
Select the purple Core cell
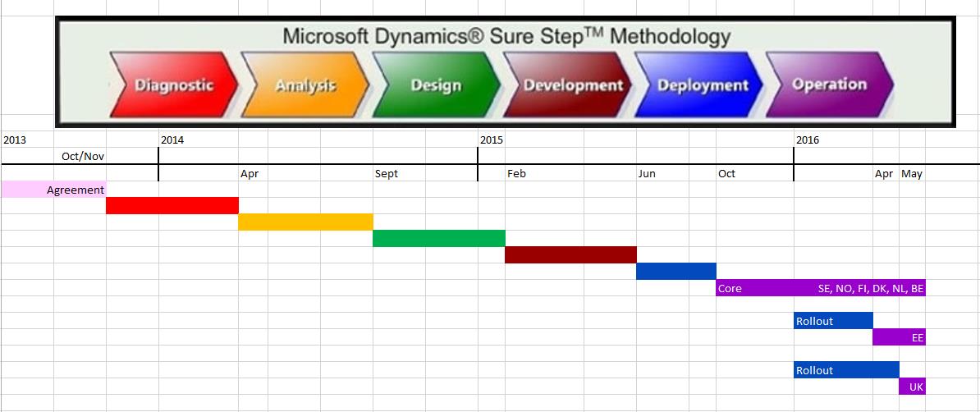point(755,287)
